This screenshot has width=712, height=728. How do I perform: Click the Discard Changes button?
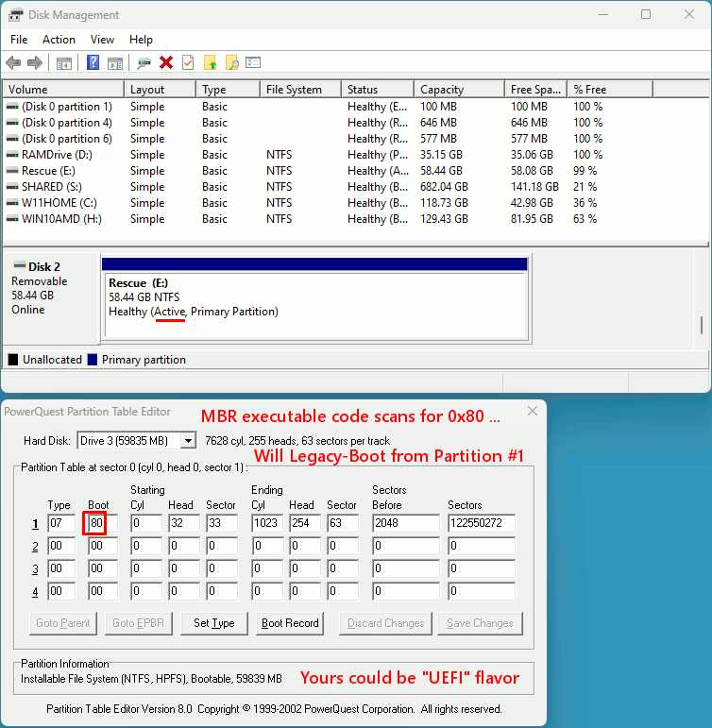[x=385, y=623]
